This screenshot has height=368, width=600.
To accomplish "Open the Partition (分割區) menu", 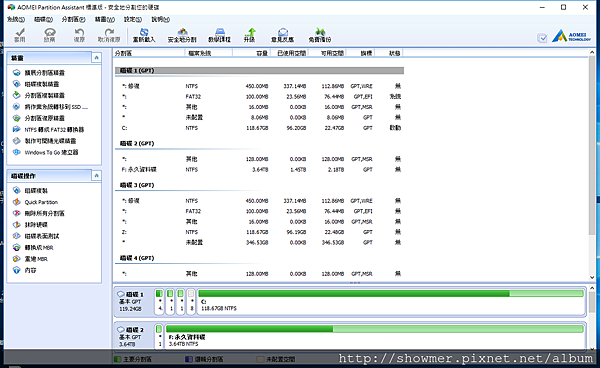I will point(73,19).
